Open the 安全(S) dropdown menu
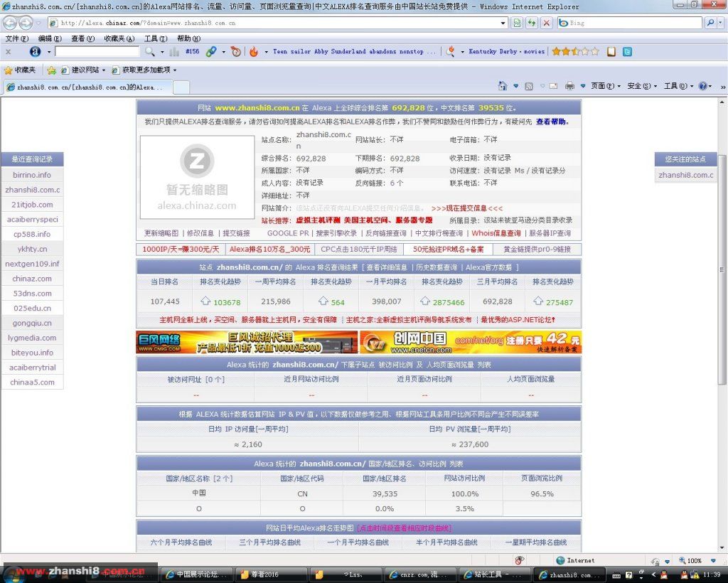The width and height of the screenshot is (728, 583). point(642,86)
